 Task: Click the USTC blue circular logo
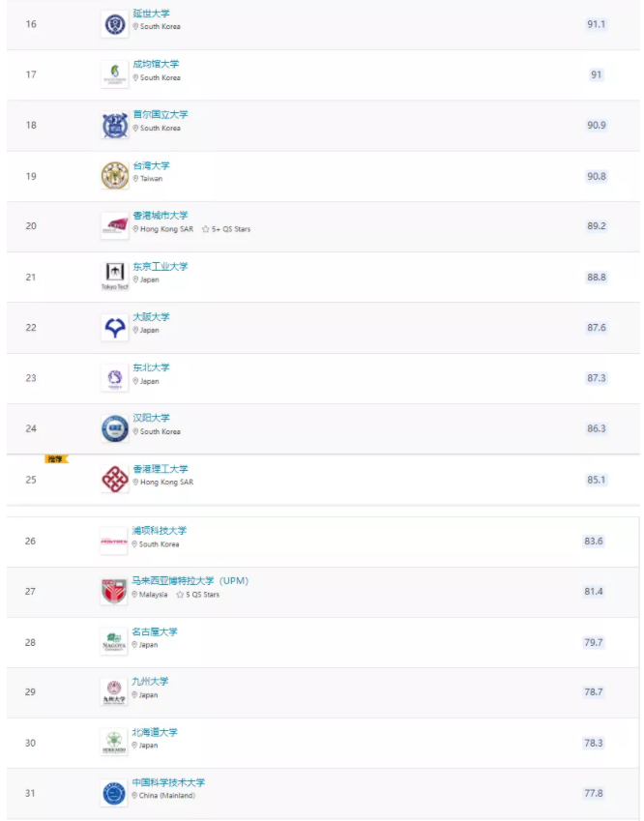point(114,793)
